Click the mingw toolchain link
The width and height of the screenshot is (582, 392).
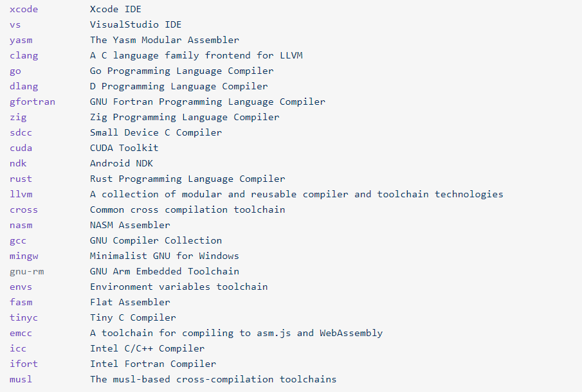click(x=24, y=256)
